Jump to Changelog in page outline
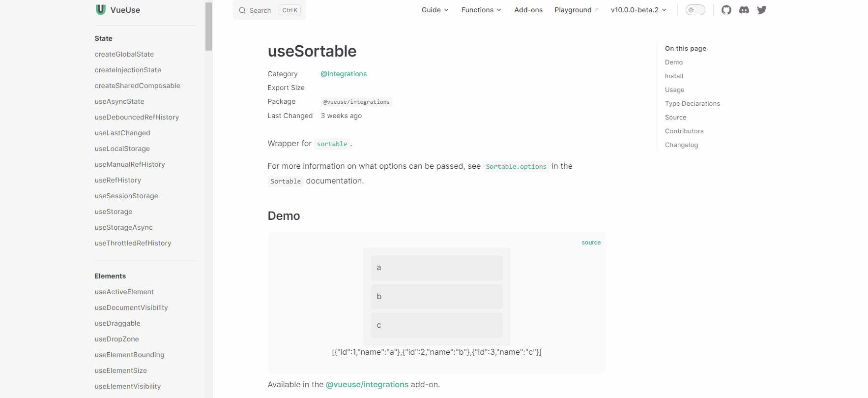Screen dimensions: 868x398 pos(681,145)
